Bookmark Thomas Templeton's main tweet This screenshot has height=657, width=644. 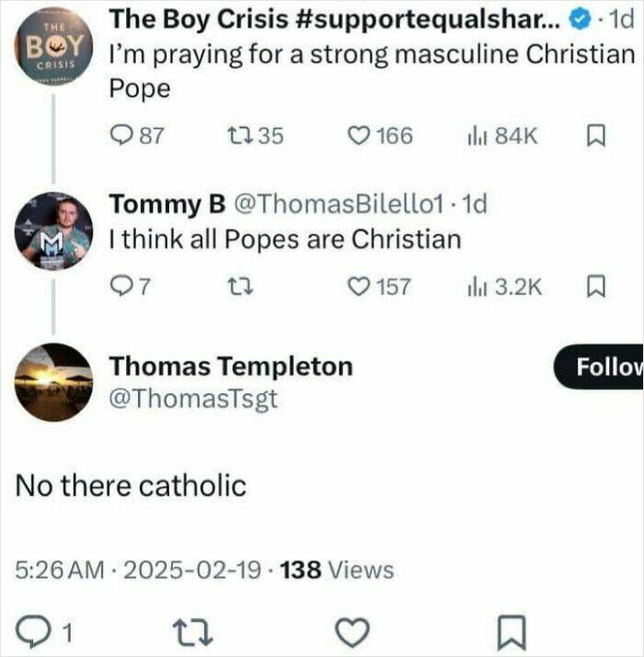click(x=508, y=632)
